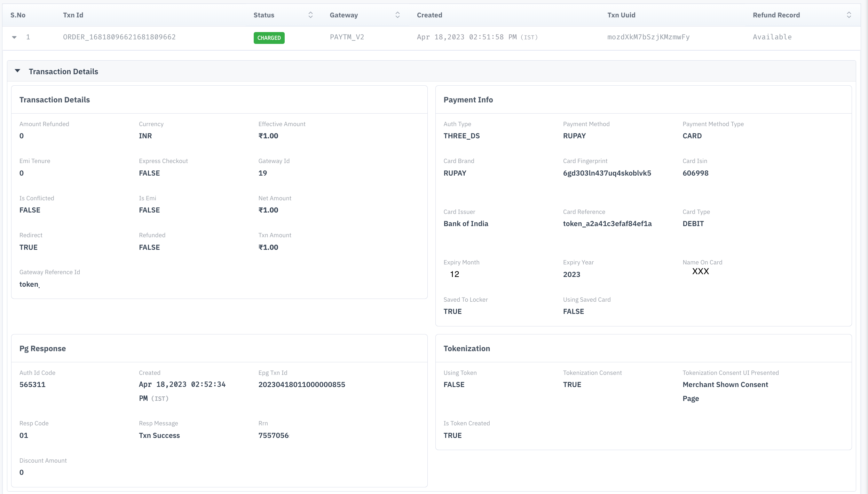Click the Card Fingerprint value 6gd303ln437uq4skoblvk5
This screenshot has height=494, width=868.
click(607, 173)
